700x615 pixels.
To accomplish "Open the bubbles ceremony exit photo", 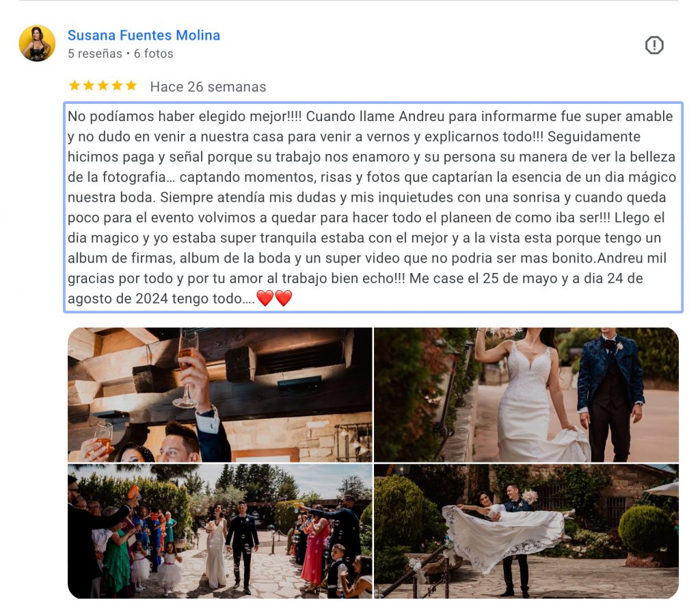I will click(x=219, y=532).
